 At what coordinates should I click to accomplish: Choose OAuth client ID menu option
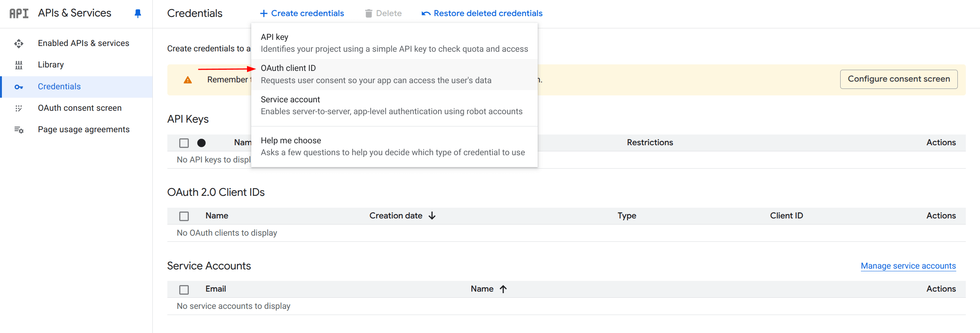pyautogui.click(x=394, y=74)
